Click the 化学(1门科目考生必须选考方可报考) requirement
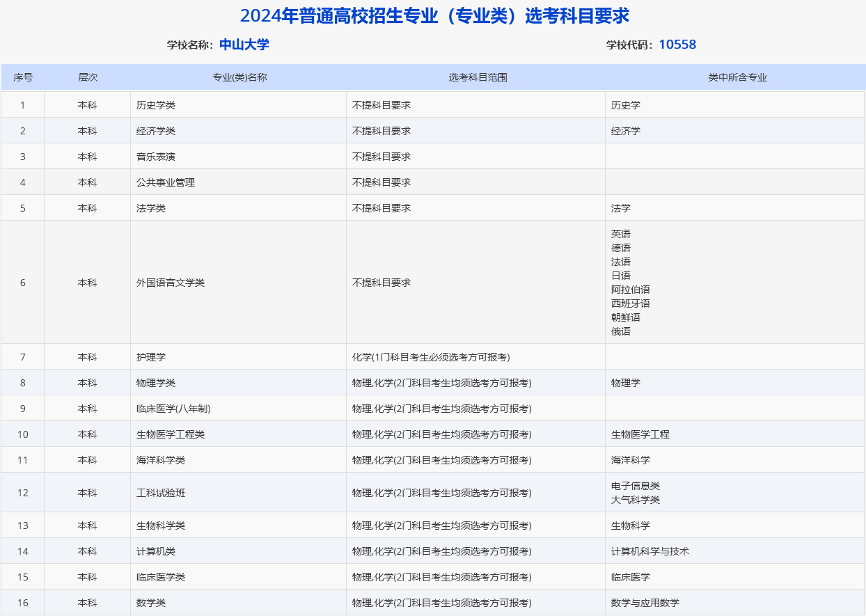This screenshot has height=616, width=866. [x=431, y=357]
